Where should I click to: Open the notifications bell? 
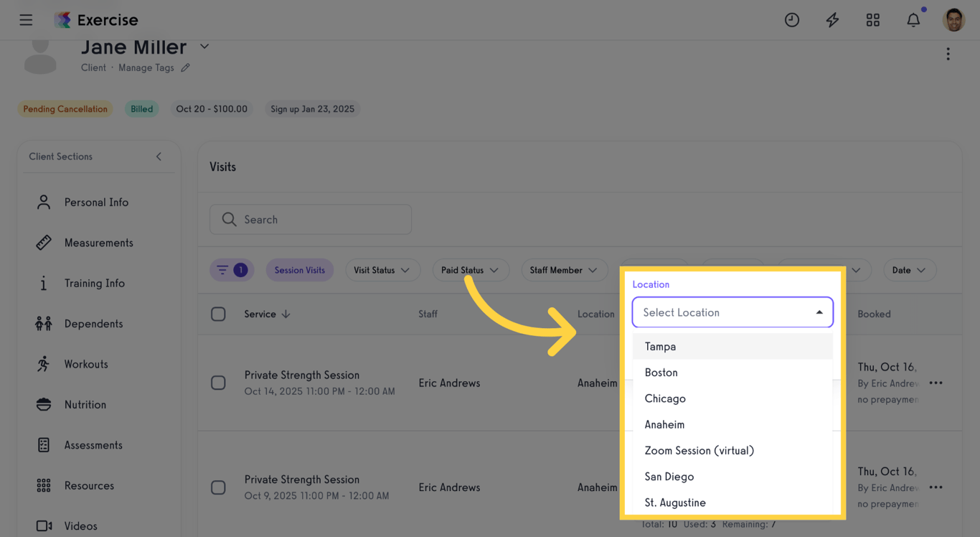tap(913, 20)
